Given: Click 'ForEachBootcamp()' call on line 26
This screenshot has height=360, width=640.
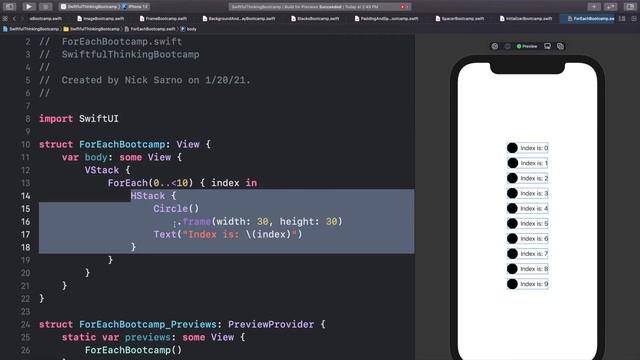Looking at the screenshot, I should point(133,350).
